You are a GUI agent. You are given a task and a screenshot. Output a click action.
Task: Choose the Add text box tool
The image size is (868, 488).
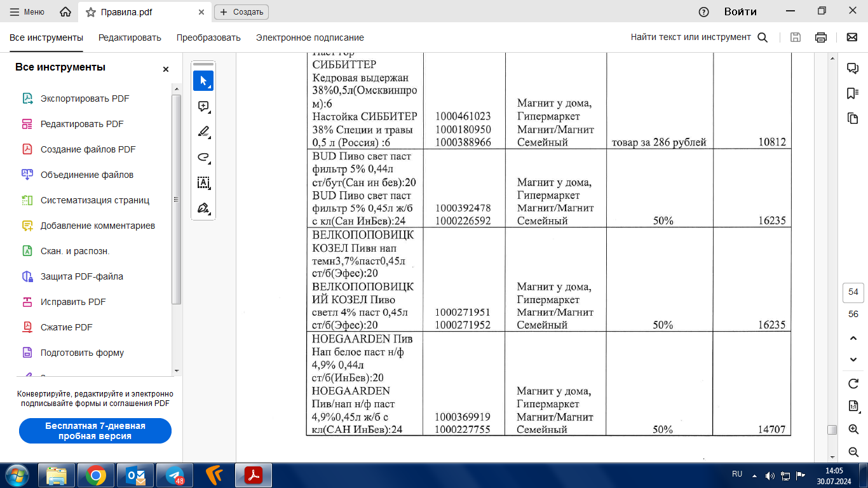(x=203, y=182)
